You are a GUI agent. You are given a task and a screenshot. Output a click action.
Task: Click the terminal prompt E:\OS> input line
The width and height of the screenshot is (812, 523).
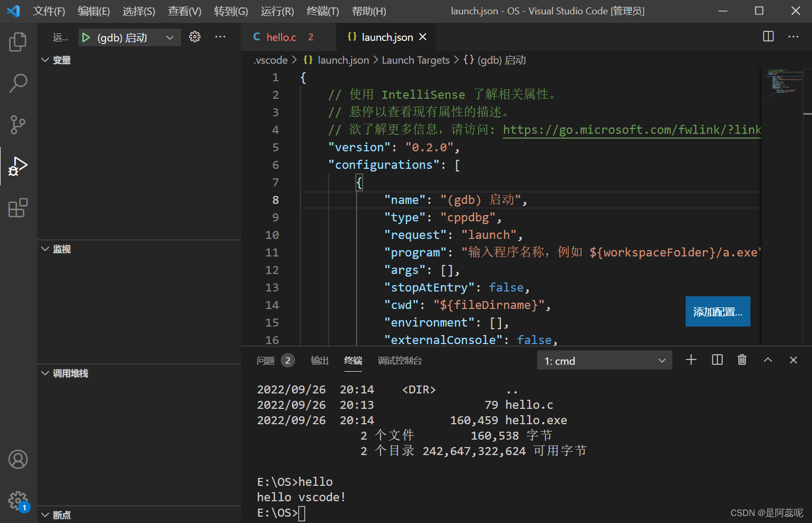tap(281, 512)
